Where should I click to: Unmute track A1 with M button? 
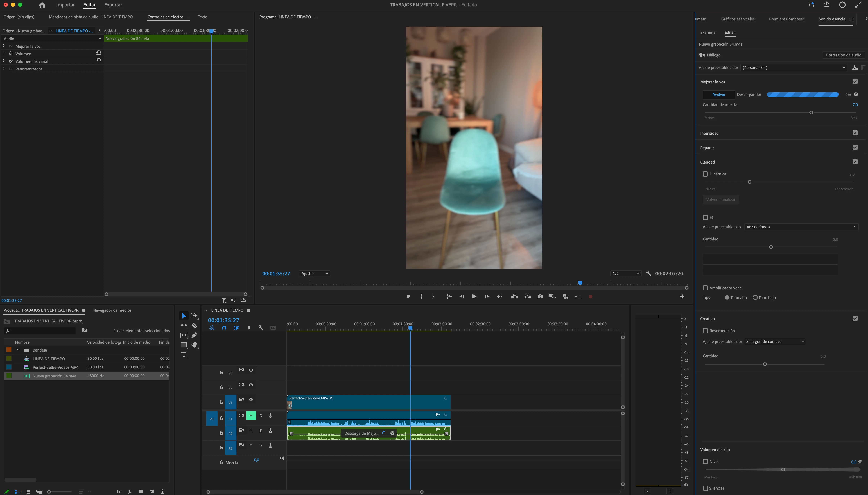[251, 415]
